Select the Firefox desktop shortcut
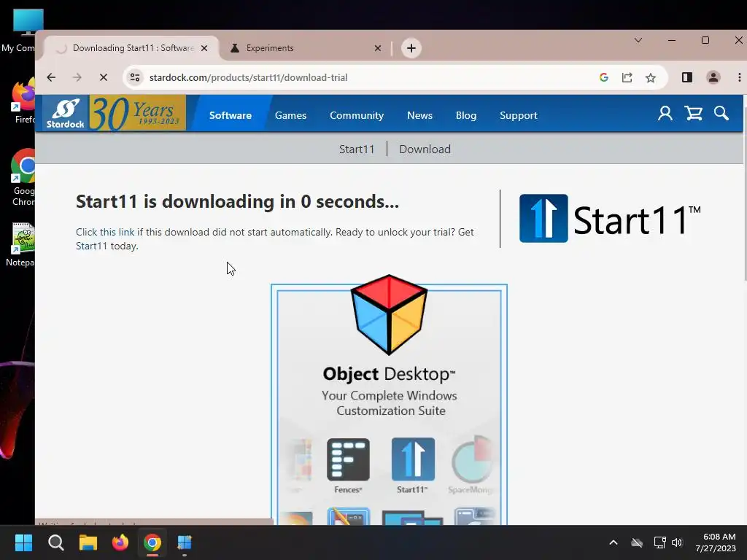This screenshot has width=747, height=560. 23,101
